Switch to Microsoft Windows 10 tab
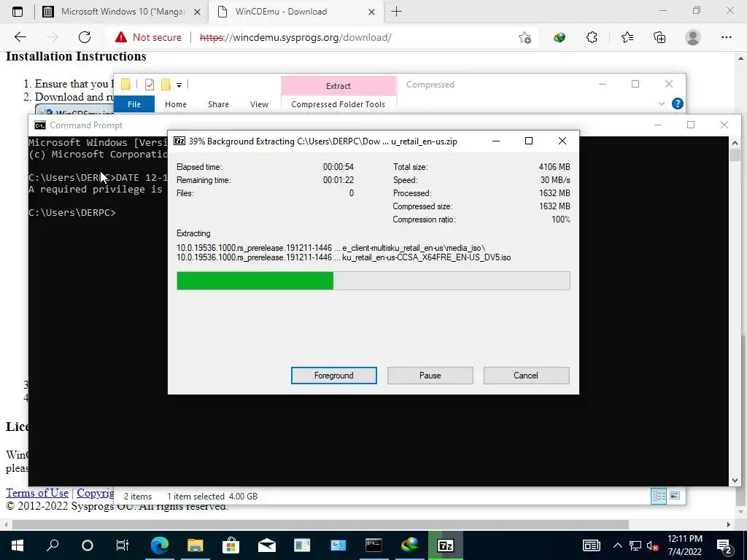Screen dimensions: 747x560 pyautogui.click(x=122, y=12)
